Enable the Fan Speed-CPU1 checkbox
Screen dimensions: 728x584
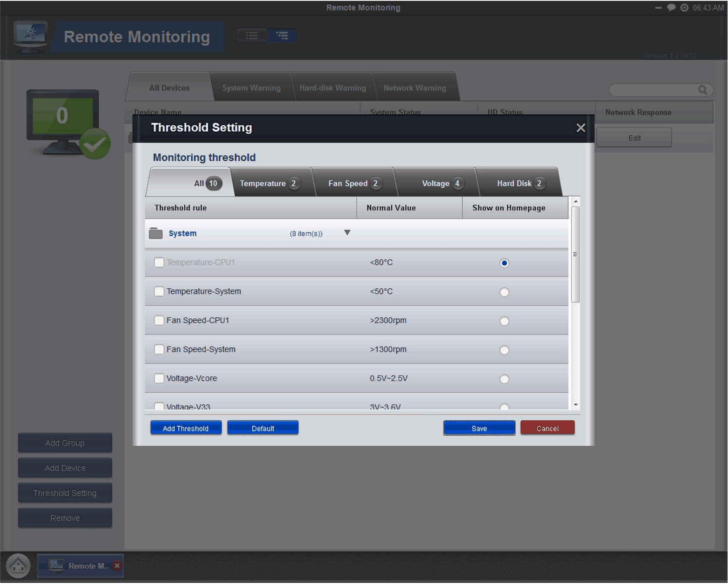pos(159,320)
